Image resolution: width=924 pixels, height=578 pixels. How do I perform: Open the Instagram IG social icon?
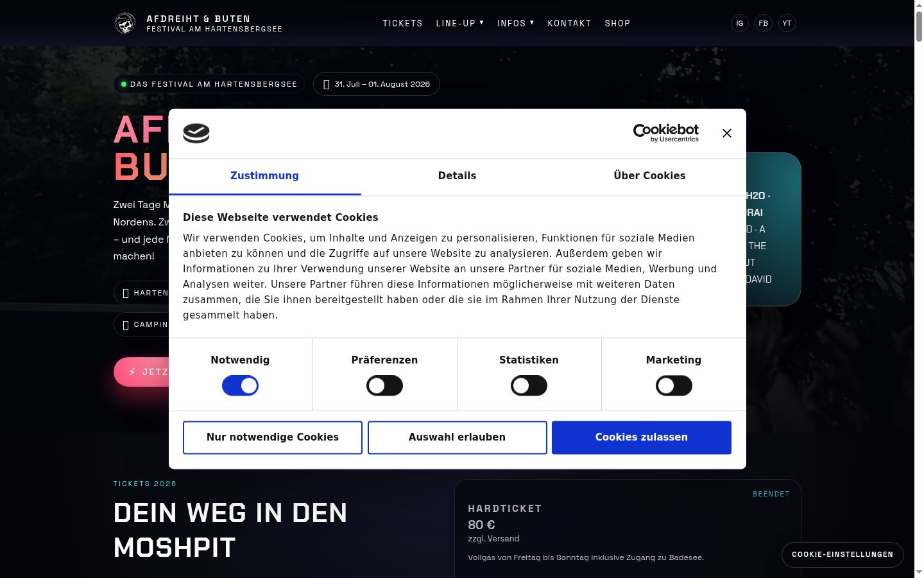[x=740, y=23]
